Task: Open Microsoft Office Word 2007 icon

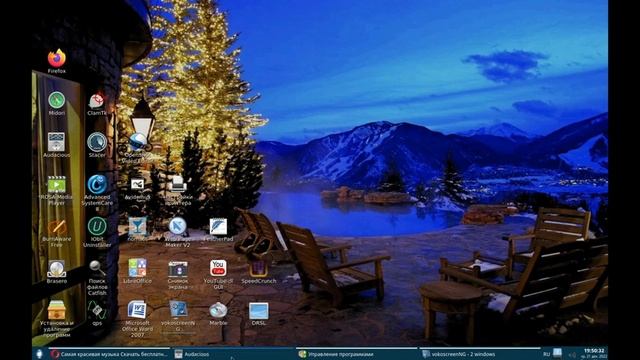Action: click(138, 310)
